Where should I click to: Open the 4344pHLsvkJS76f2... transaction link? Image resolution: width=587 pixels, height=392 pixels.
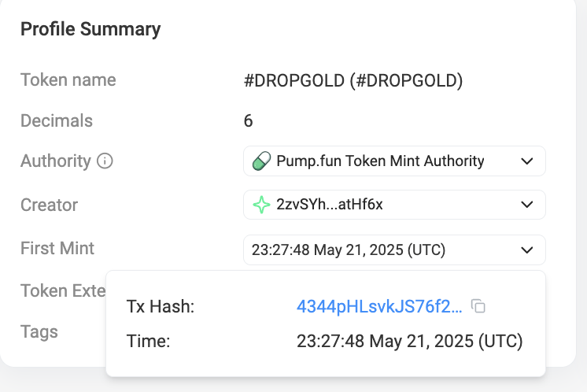(379, 306)
